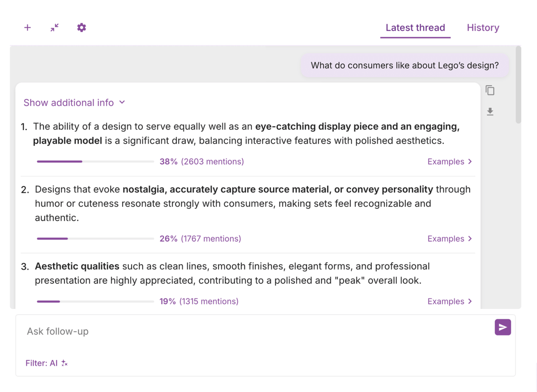537x392 pixels.
Task: Copy the response with the copy icon
Action: tap(490, 90)
